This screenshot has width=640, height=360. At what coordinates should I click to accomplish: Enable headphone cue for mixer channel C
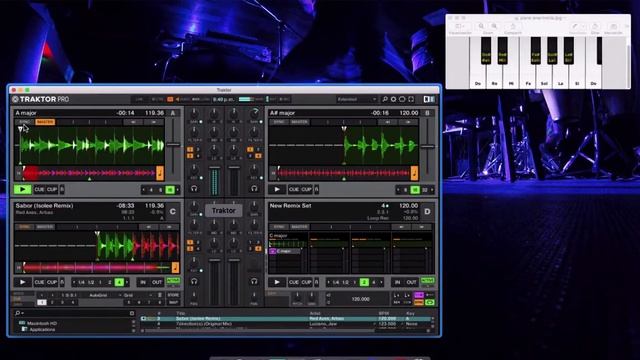pos(194,281)
